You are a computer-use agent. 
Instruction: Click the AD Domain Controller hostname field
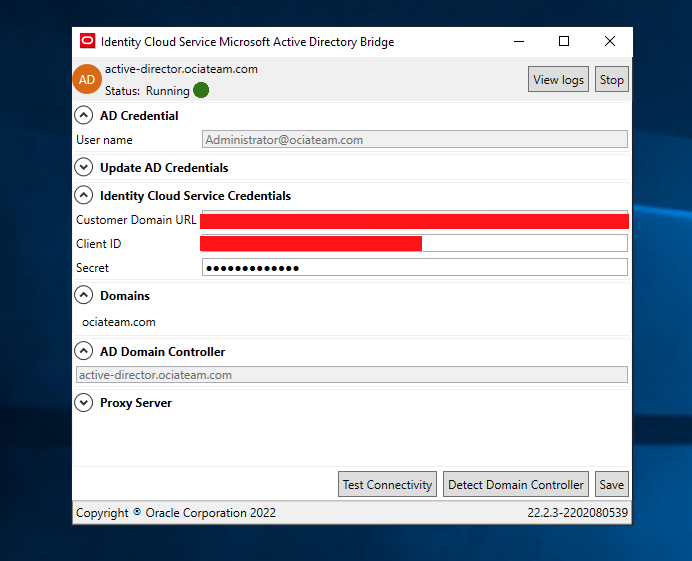pyautogui.click(x=352, y=375)
